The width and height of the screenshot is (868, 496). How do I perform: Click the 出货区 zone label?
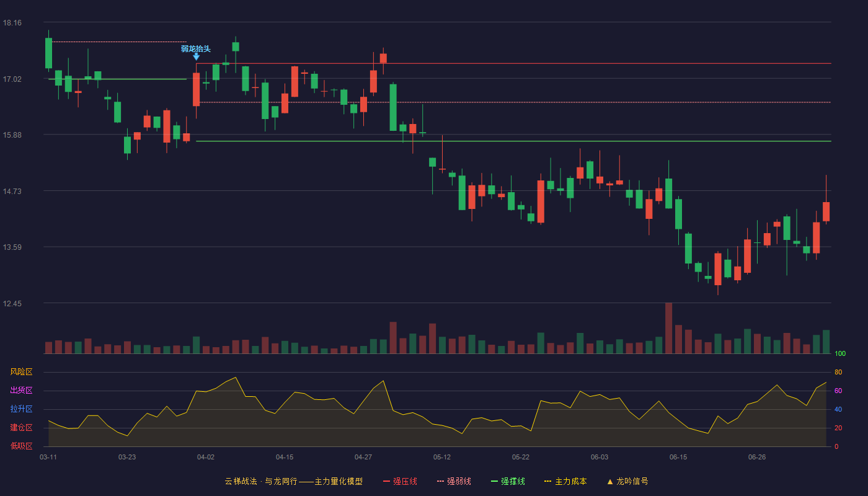pyautogui.click(x=21, y=391)
